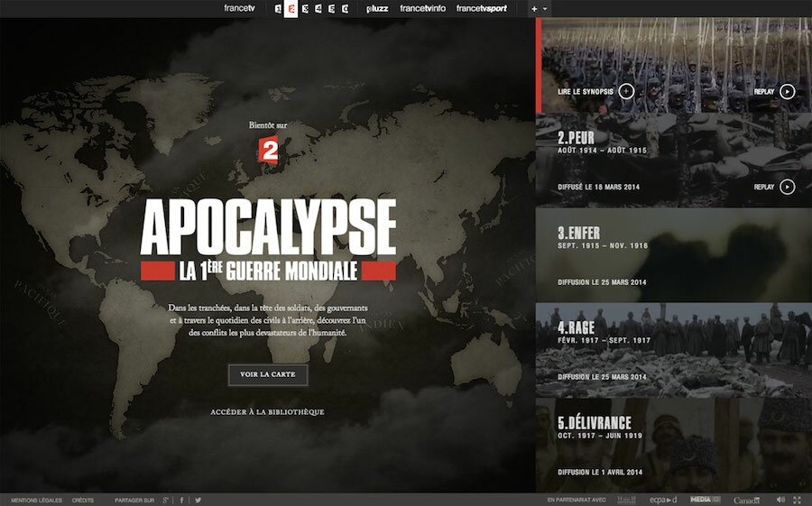The height and width of the screenshot is (506, 812).
Task: Click the APOCALYPSE main title
Action: point(268,227)
